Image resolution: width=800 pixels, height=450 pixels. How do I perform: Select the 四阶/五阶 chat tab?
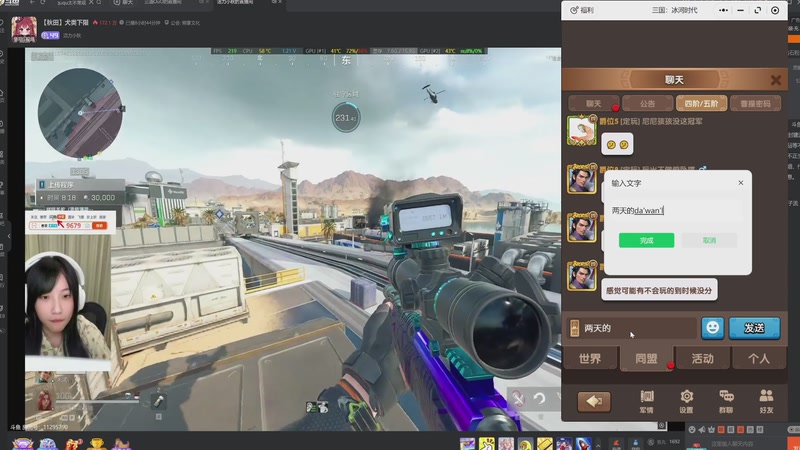702,104
